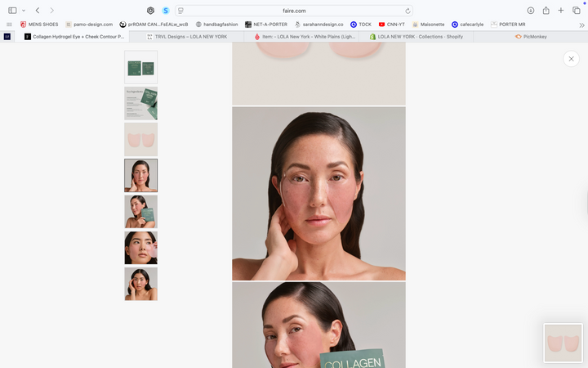Open the NET-A-PORTER bookmark
The image size is (588, 368).
pos(266,25)
